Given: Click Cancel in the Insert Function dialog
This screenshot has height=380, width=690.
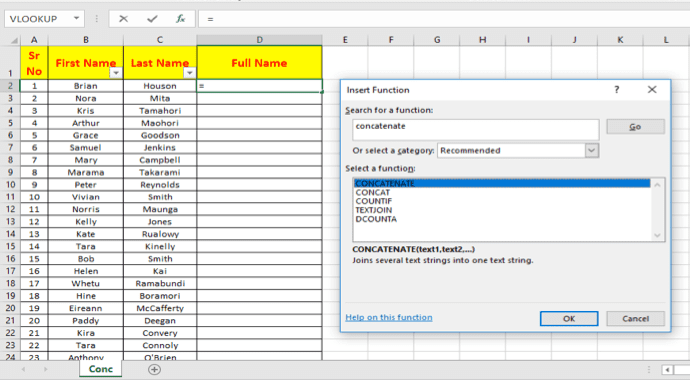Looking at the screenshot, I should tap(635, 318).
